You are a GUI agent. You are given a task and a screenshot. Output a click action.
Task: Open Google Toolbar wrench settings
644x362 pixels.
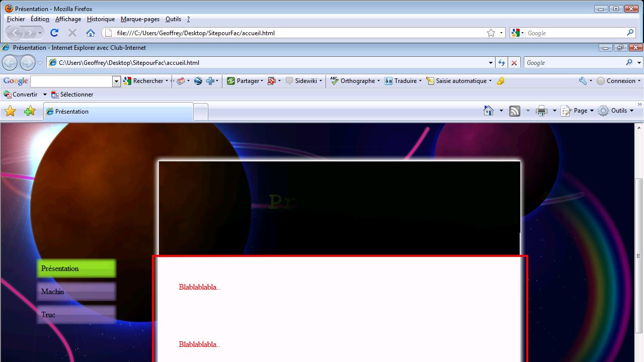point(583,81)
